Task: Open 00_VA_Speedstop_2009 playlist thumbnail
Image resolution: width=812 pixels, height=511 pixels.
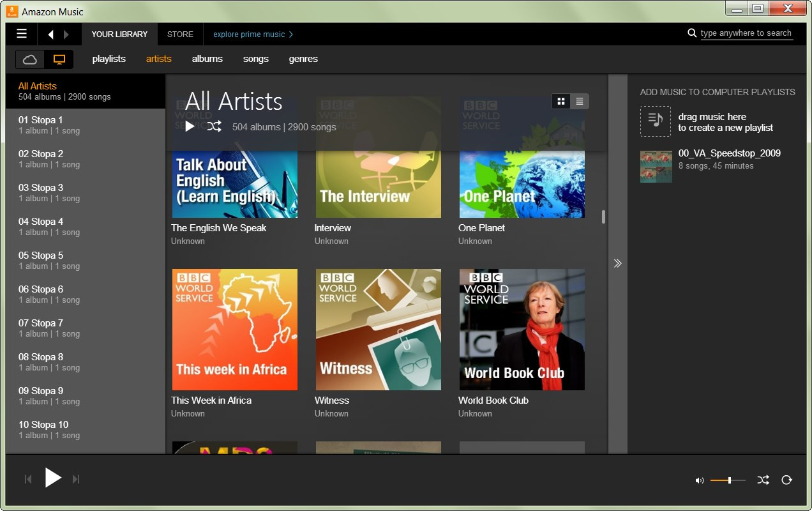Action: coord(656,167)
